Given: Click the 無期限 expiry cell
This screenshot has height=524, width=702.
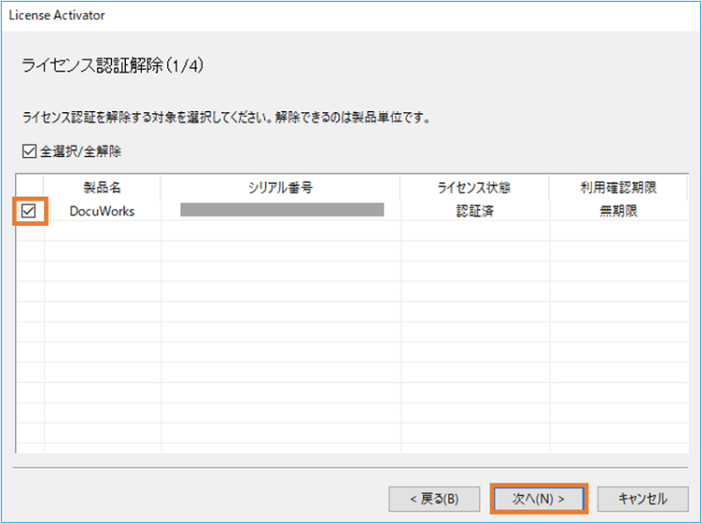Looking at the screenshot, I should click(x=617, y=211).
